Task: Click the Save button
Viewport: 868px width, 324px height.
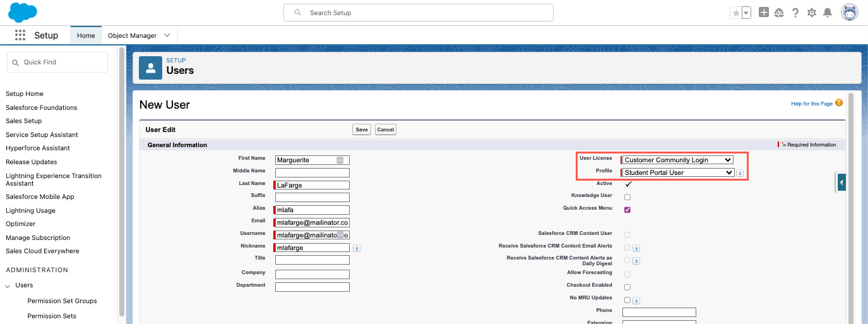Action: [362, 129]
